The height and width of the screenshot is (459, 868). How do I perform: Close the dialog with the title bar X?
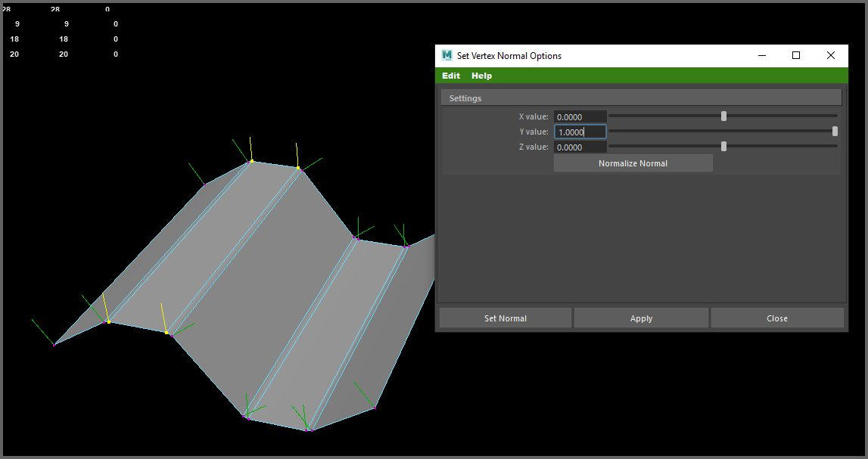(x=831, y=55)
